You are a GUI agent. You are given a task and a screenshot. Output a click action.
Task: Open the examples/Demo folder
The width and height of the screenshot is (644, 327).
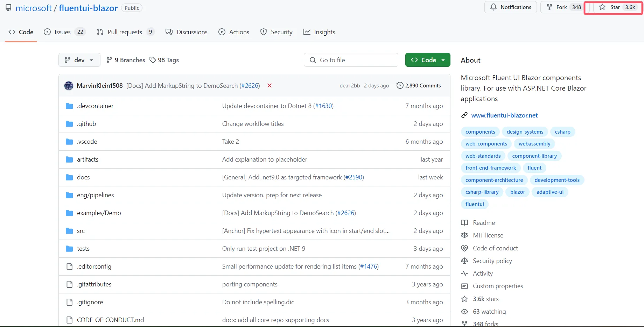click(x=99, y=213)
